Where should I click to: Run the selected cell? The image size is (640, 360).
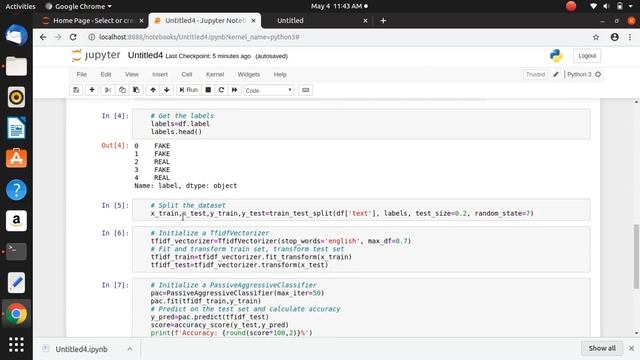[189, 90]
